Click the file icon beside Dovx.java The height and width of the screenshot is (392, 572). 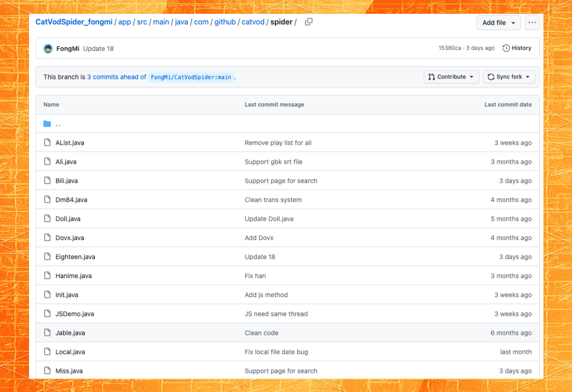point(47,238)
